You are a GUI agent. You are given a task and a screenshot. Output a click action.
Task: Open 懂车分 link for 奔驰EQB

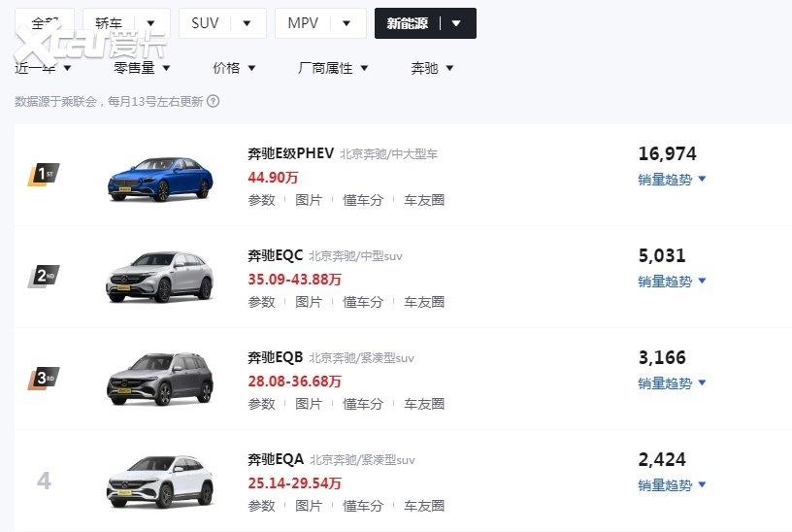click(x=363, y=404)
